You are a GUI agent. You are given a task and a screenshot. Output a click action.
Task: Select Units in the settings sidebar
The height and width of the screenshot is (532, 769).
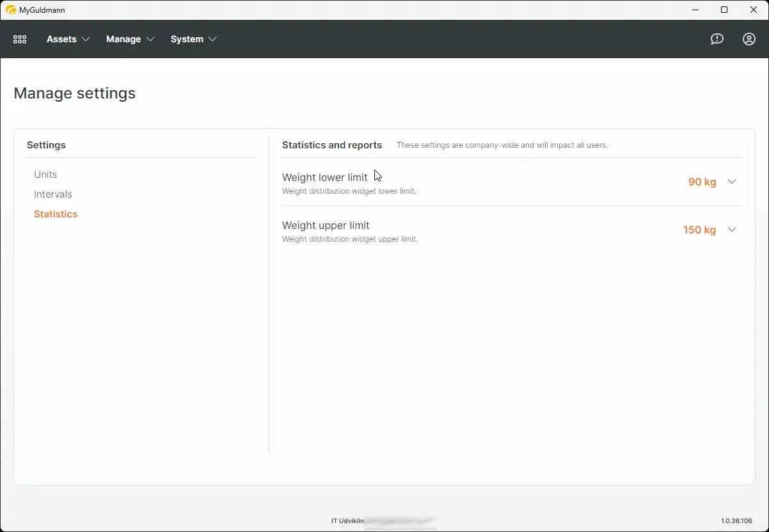point(45,174)
